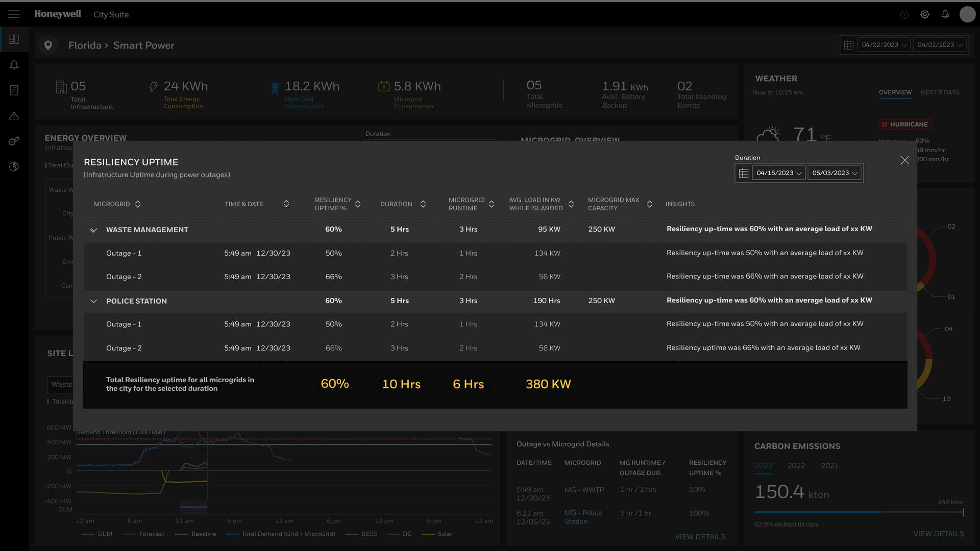980x551 pixels.
Task: Open the warning triangle sidebar icon
Action: point(14,116)
